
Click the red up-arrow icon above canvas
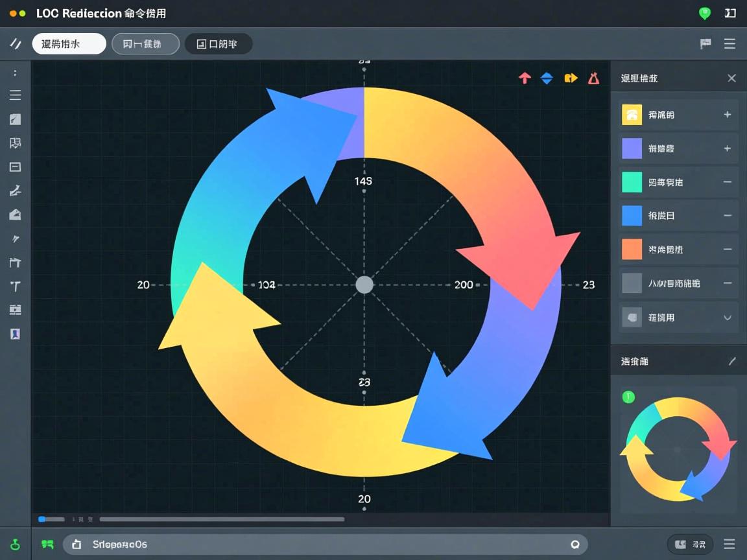pos(525,78)
